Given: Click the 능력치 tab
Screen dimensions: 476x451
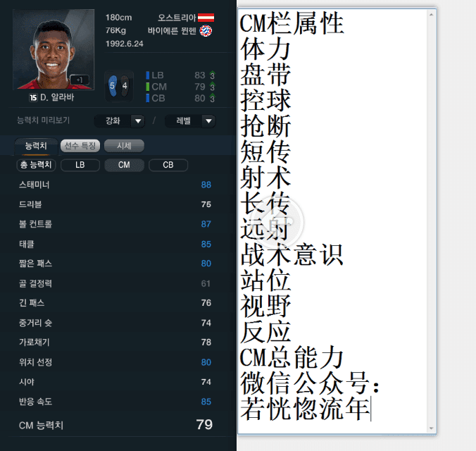Looking at the screenshot, I should [x=36, y=146].
